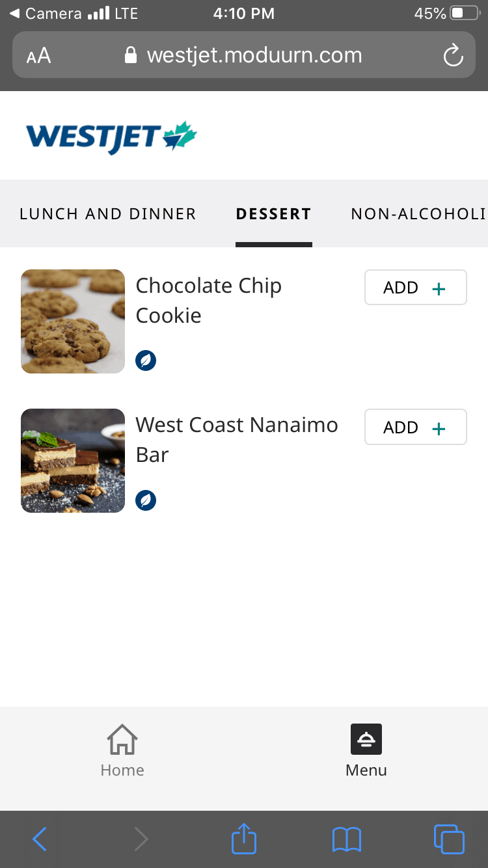Select the Dessert tab
Screen dimensions: 488x868
[273, 214]
